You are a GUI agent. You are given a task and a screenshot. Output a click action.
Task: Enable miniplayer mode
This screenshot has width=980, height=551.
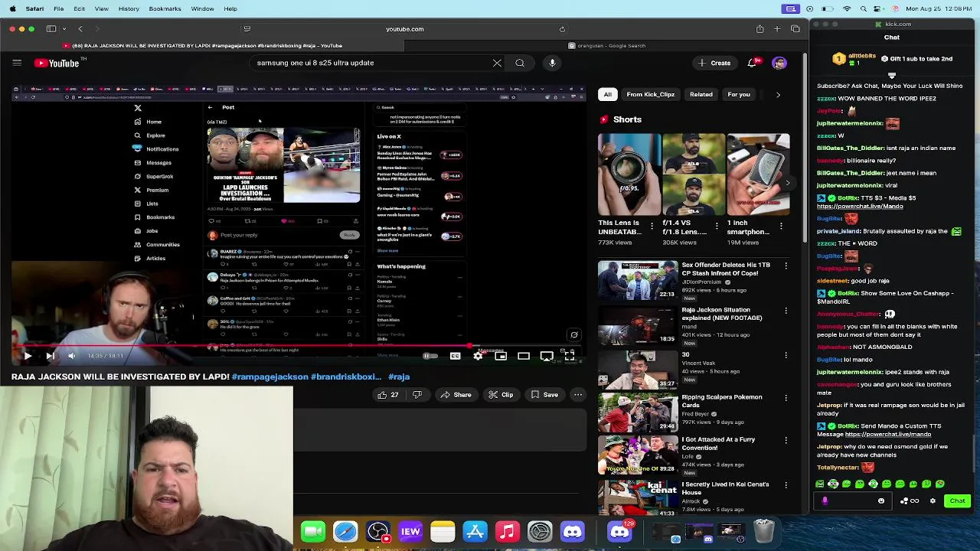501,356
